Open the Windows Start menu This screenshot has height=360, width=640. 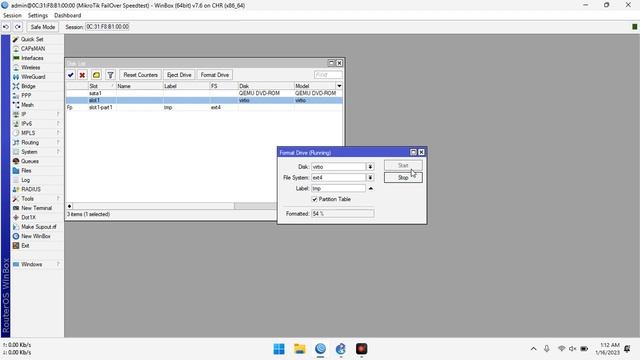coord(279,349)
